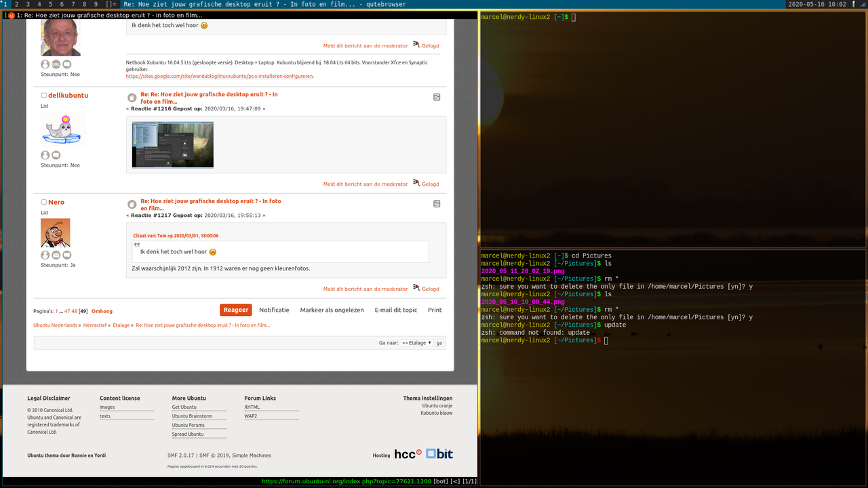Click the Gelogd icon under Tom's post
Viewport: 868px width, 488px height.
(x=416, y=45)
